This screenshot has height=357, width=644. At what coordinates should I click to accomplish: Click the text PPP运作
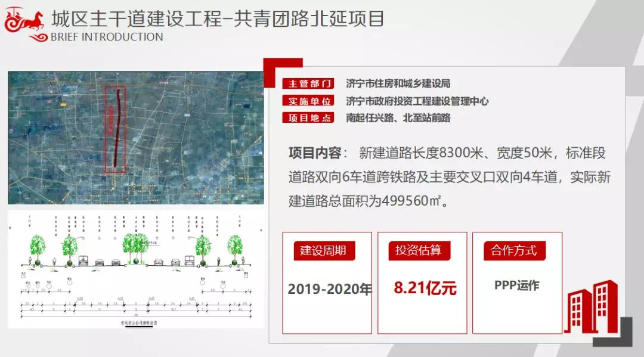pyautogui.click(x=516, y=285)
